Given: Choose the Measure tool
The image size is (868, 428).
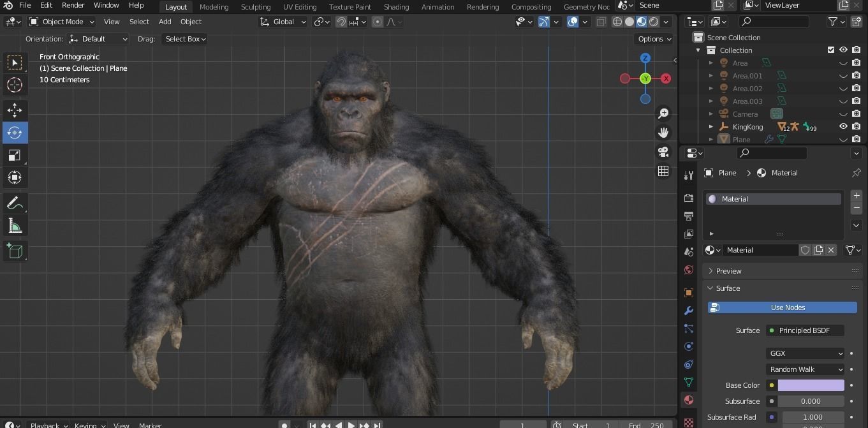Looking at the screenshot, I should click(x=14, y=226).
